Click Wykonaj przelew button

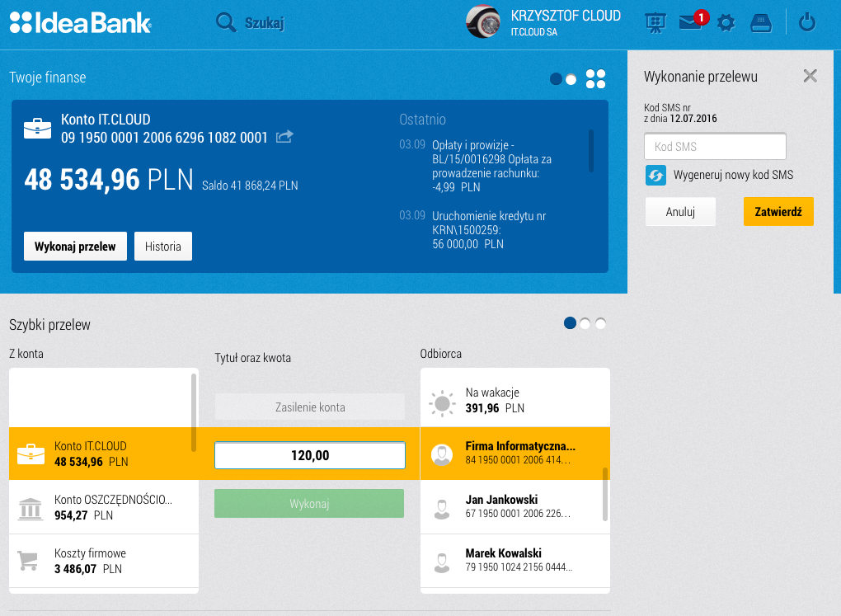(75, 247)
